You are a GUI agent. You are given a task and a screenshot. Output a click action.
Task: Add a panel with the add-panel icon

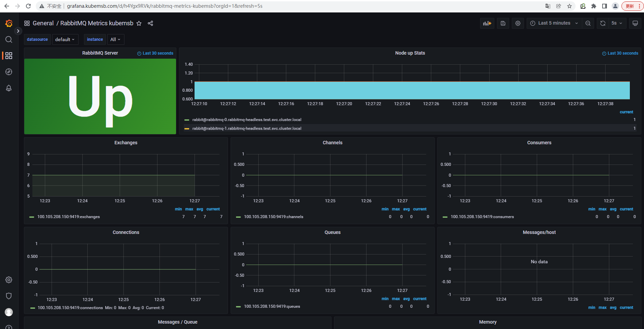pos(487,23)
